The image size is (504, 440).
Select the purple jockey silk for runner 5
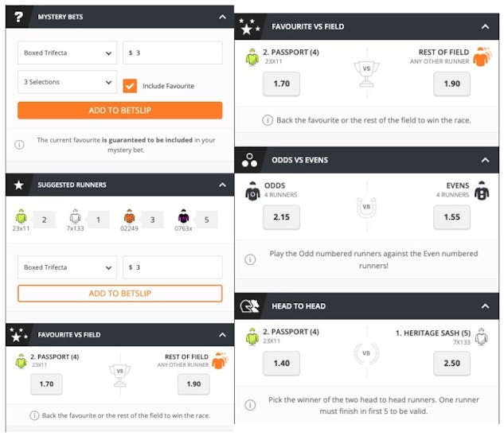point(184,216)
